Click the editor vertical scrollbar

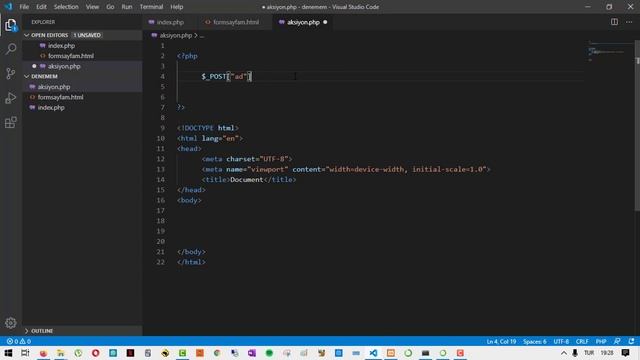637,126
